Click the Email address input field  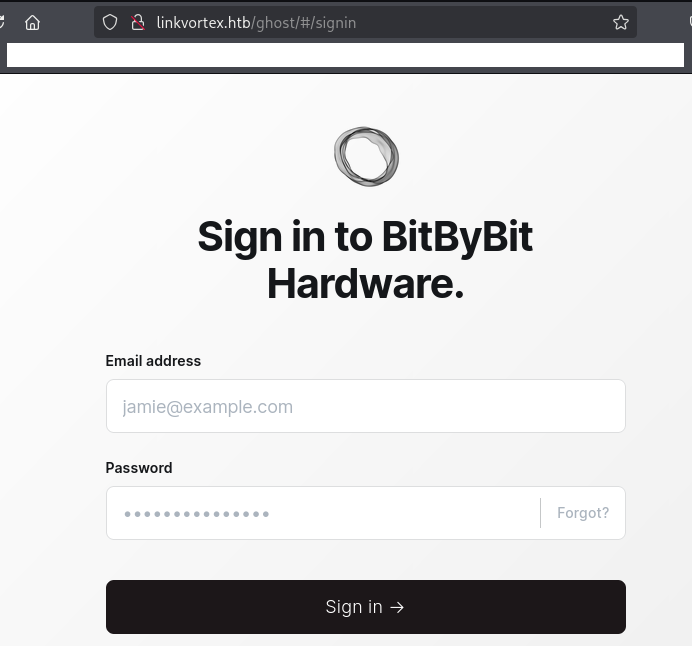tap(365, 406)
